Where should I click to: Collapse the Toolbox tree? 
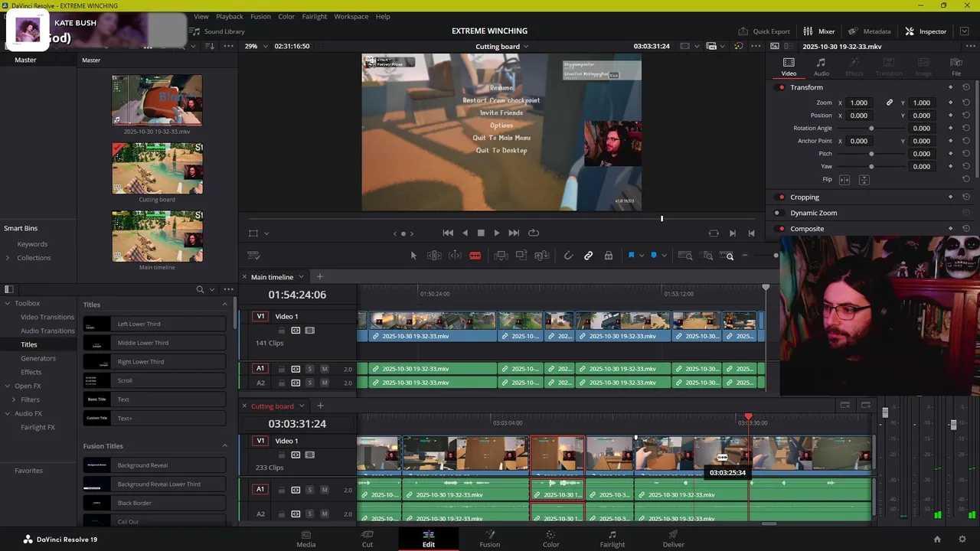(8, 304)
